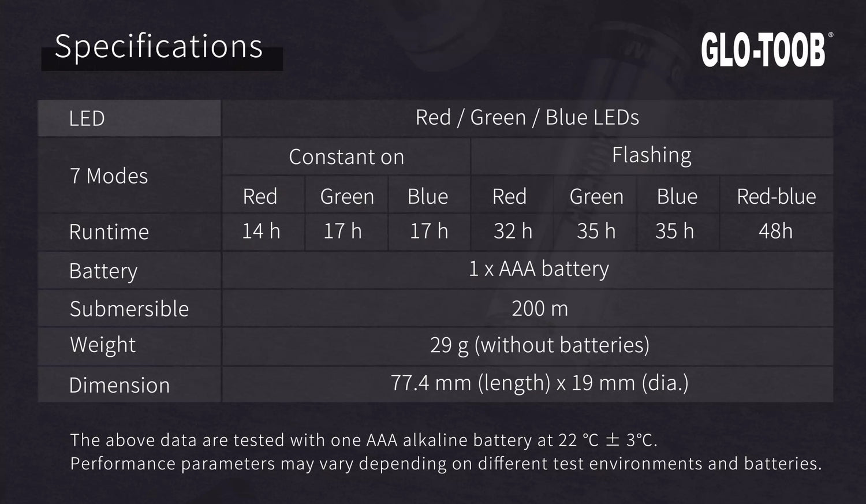Image resolution: width=866 pixels, height=504 pixels.
Task: Select the Red-blue mode cell
Action: [776, 197]
